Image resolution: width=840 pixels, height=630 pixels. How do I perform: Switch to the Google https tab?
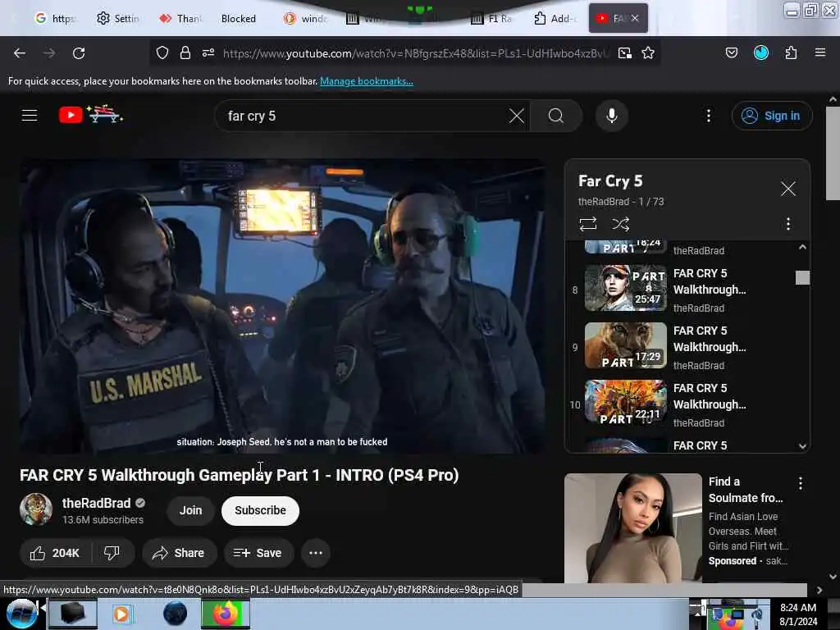pyautogui.click(x=55, y=19)
